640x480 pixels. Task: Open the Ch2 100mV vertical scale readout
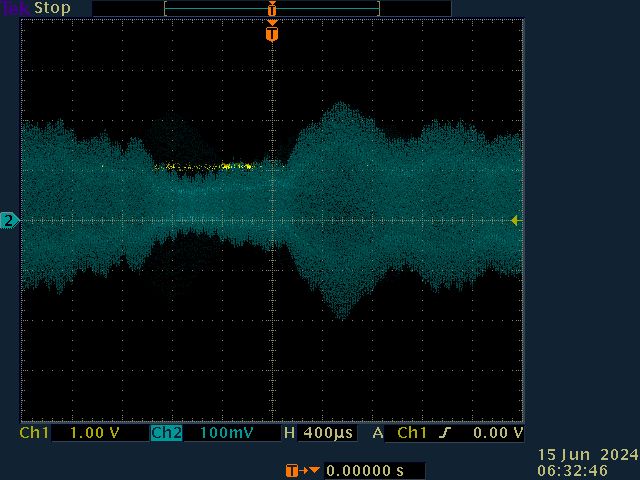coord(226,434)
